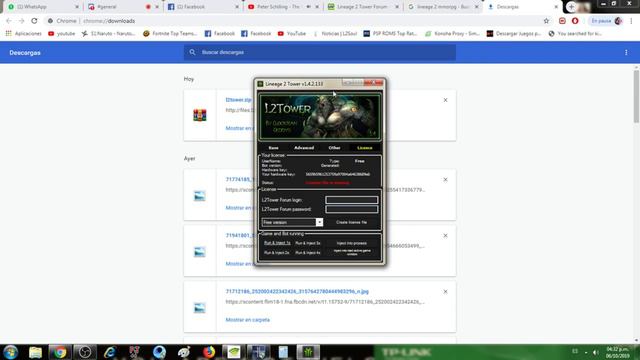Remove the 71774185 image download entry

click(445, 180)
